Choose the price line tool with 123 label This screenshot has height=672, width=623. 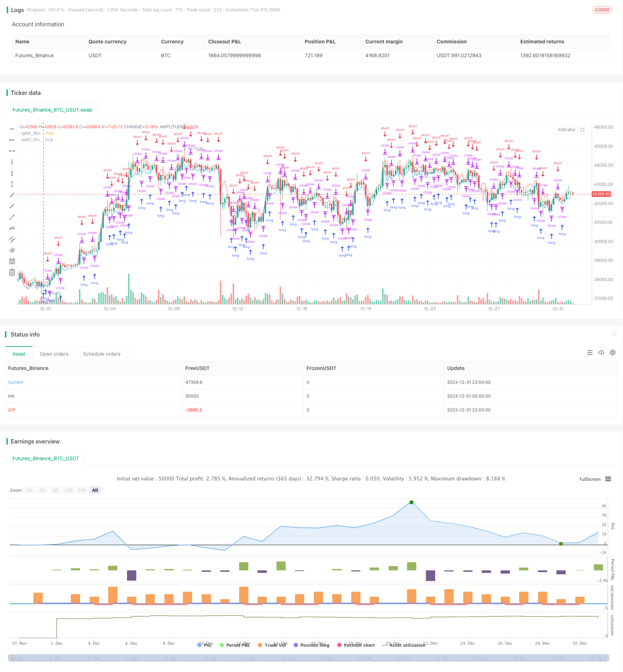[x=12, y=228]
